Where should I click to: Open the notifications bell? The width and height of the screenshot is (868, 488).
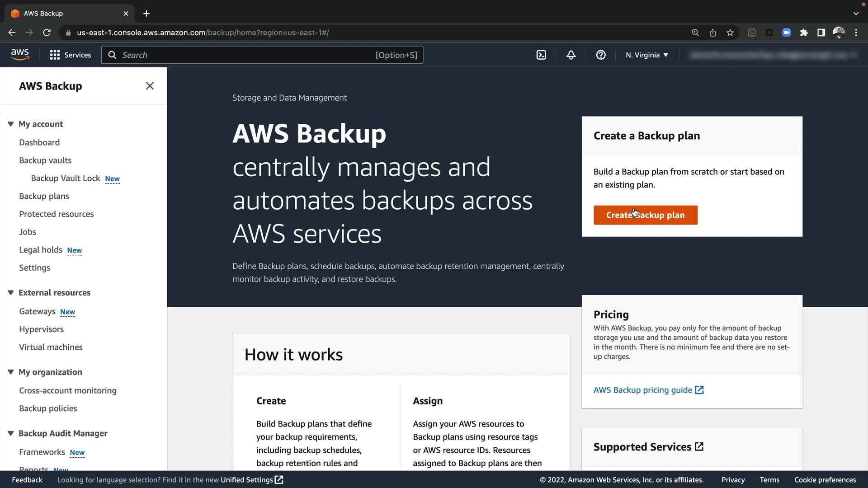tap(571, 55)
